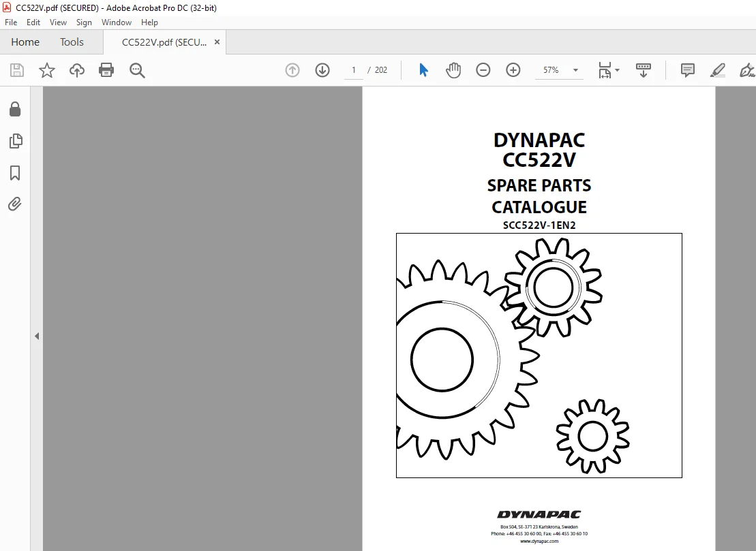Click the phone and fax number line
The width and height of the screenshot is (756, 551).
(x=539, y=534)
